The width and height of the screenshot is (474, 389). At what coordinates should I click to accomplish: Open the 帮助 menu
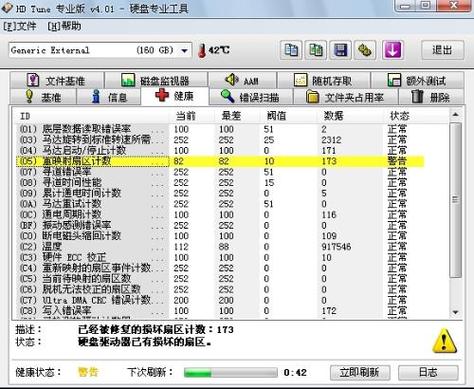click(x=64, y=26)
